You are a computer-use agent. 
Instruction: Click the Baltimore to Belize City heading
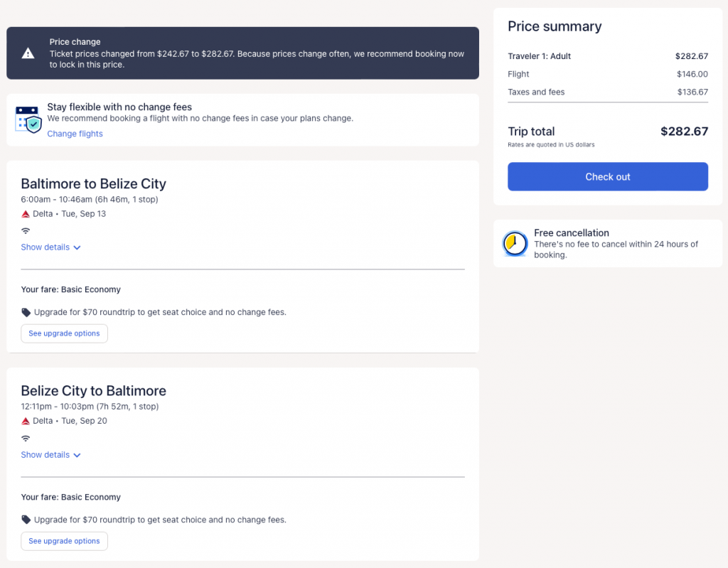(93, 183)
